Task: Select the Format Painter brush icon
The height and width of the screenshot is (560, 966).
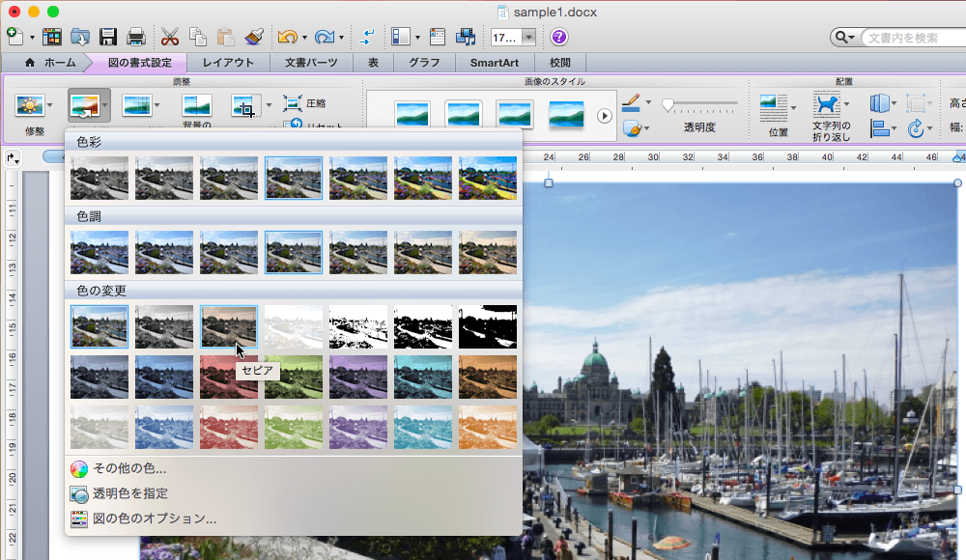Action: 254,38
